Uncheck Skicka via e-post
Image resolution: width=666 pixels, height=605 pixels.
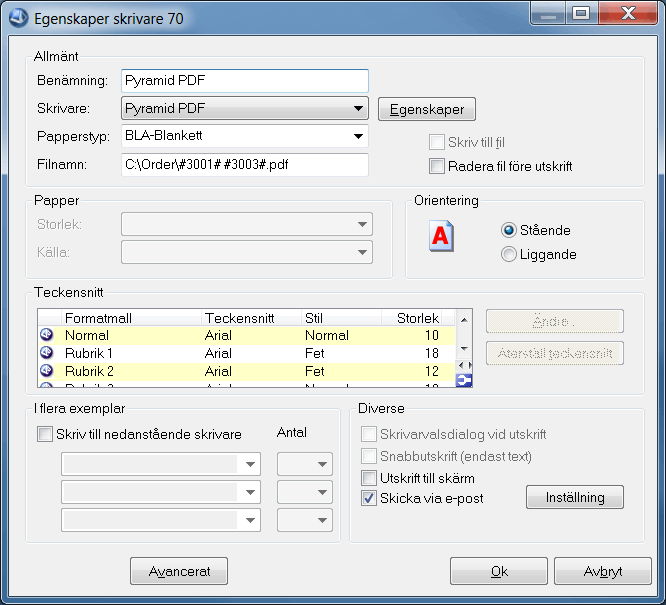[368, 498]
